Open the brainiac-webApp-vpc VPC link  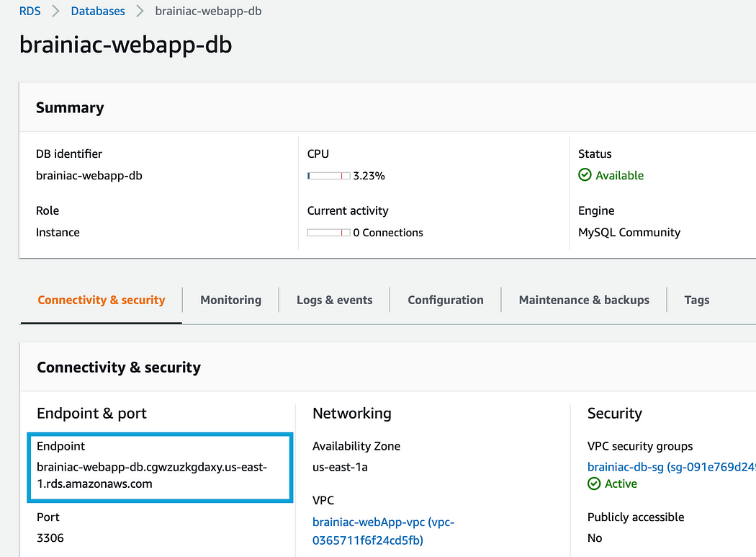click(x=383, y=531)
